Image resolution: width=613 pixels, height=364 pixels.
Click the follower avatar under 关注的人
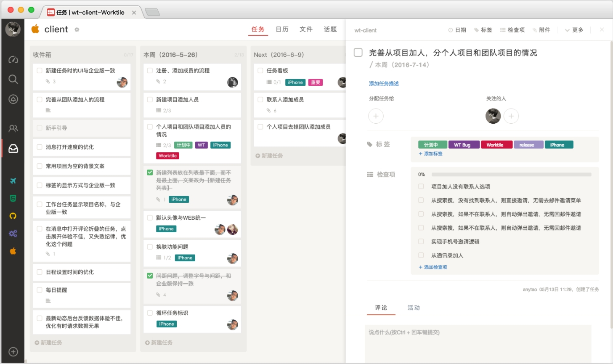point(493,116)
